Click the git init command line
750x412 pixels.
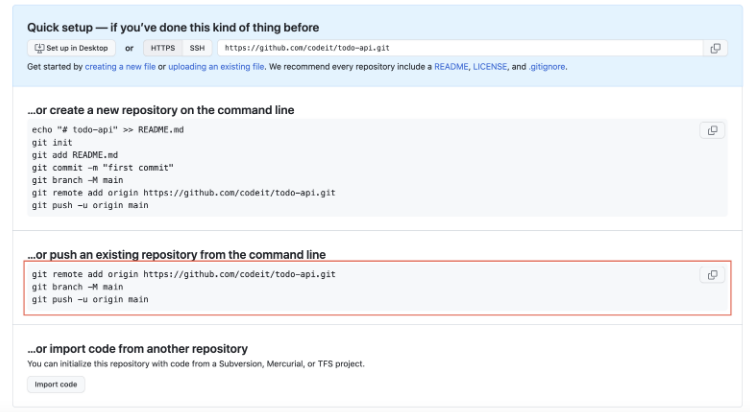(50, 143)
